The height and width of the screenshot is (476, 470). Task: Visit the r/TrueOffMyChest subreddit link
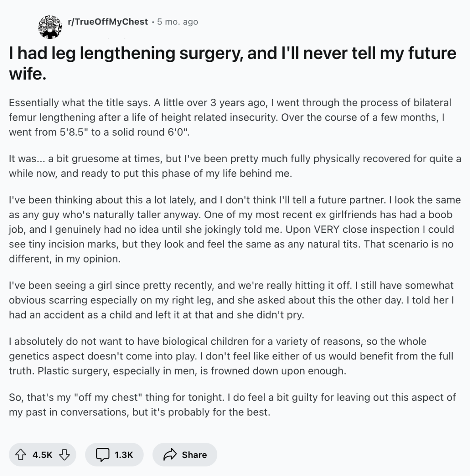(108, 21)
